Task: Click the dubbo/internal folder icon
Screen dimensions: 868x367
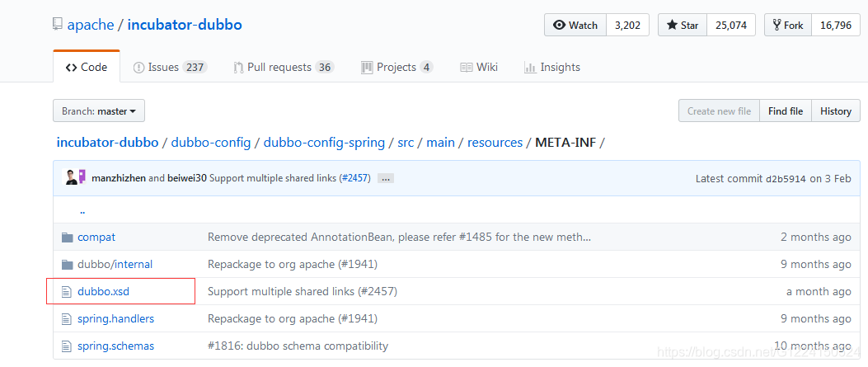Action: (68, 265)
